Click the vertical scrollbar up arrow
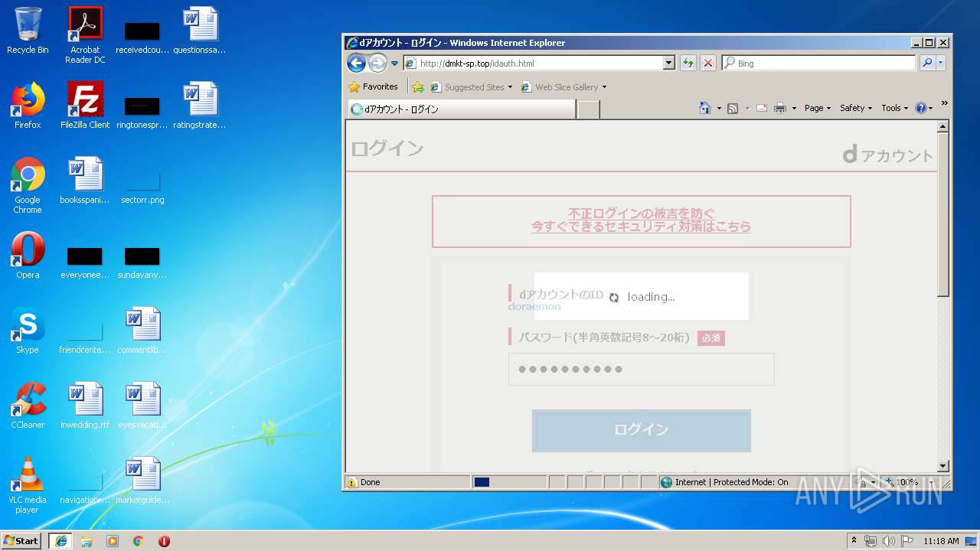Screen dimensions: 980x551 (943, 126)
